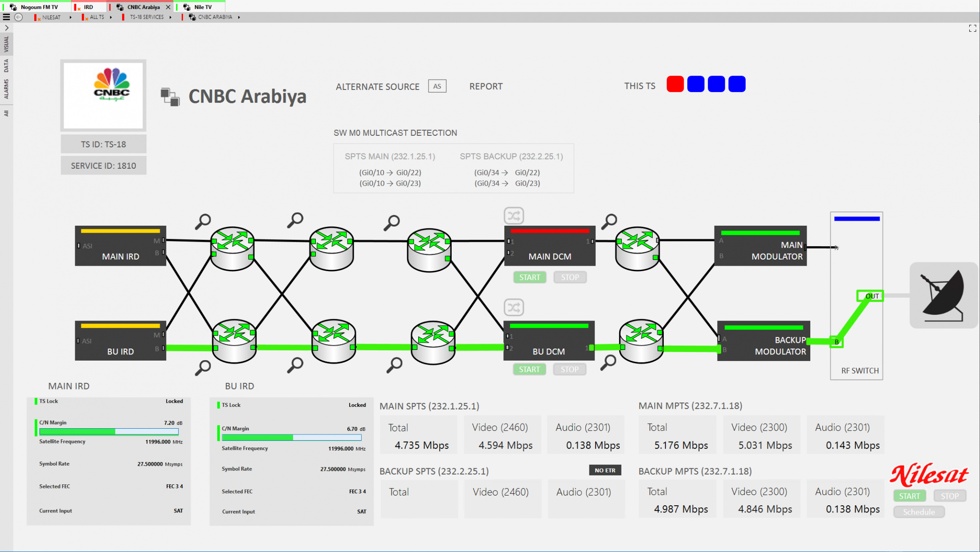Open magnifier next to MAIN DCM output router
The width and height of the screenshot is (980, 552).
click(609, 221)
